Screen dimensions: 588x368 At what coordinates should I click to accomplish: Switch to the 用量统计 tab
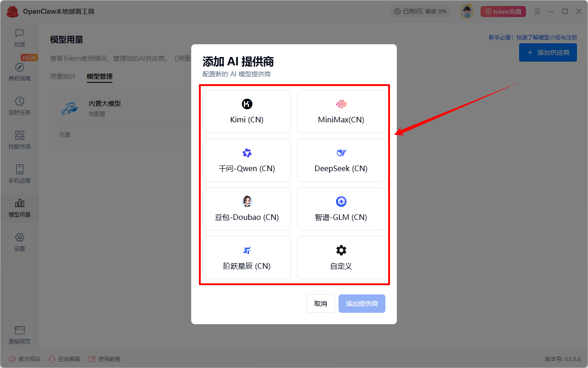63,76
